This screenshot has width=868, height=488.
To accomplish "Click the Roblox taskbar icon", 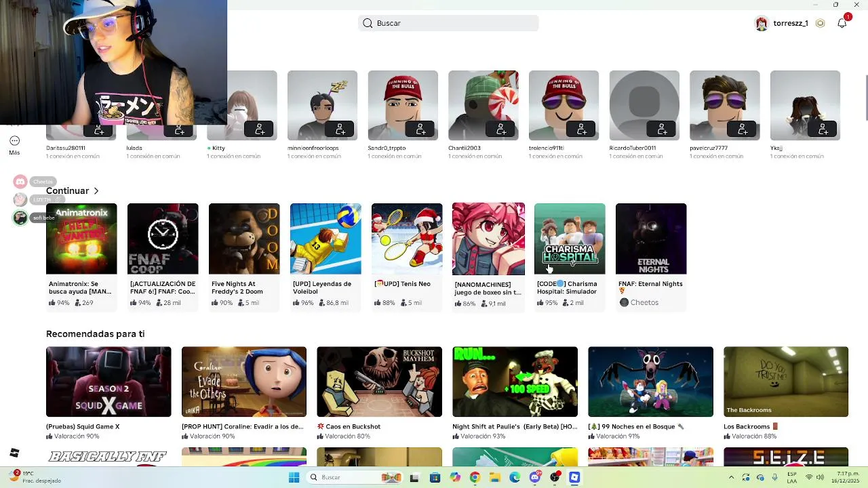I will pos(574,477).
